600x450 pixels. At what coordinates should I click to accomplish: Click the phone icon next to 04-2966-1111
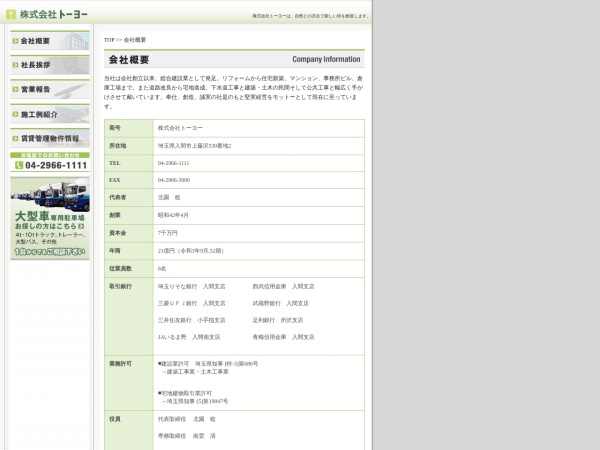pos(19,165)
